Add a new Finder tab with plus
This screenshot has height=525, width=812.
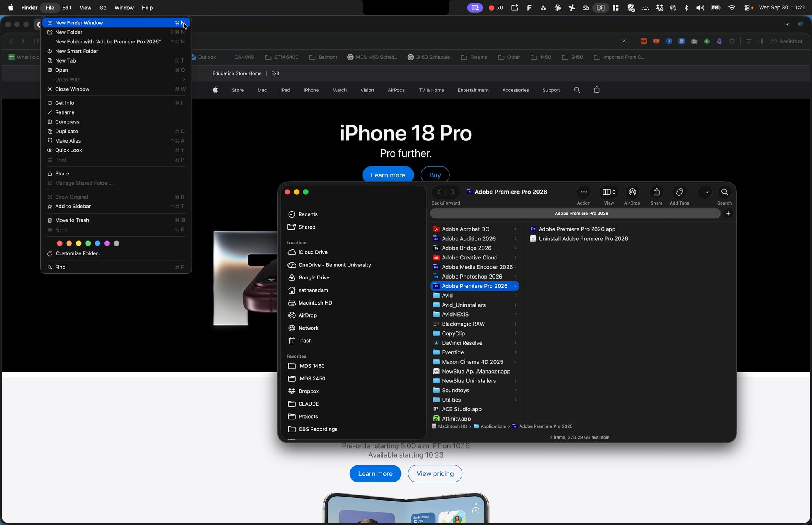click(728, 213)
